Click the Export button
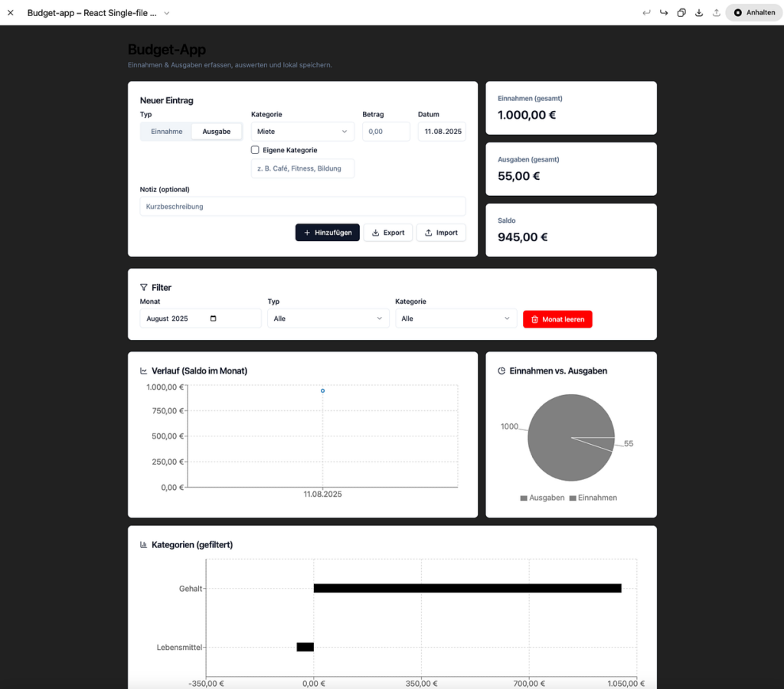Viewport: 784px width, 689px height. 387,233
